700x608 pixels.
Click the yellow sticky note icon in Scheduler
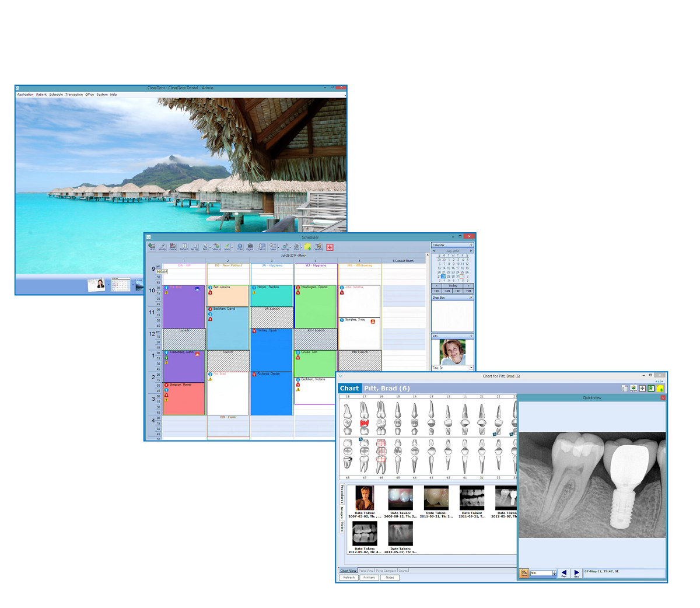pyautogui.click(x=307, y=247)
